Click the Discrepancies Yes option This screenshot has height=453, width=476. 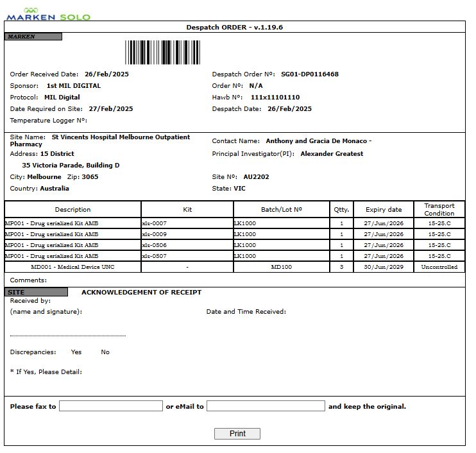pyautogui.click(x=76, y=352)
